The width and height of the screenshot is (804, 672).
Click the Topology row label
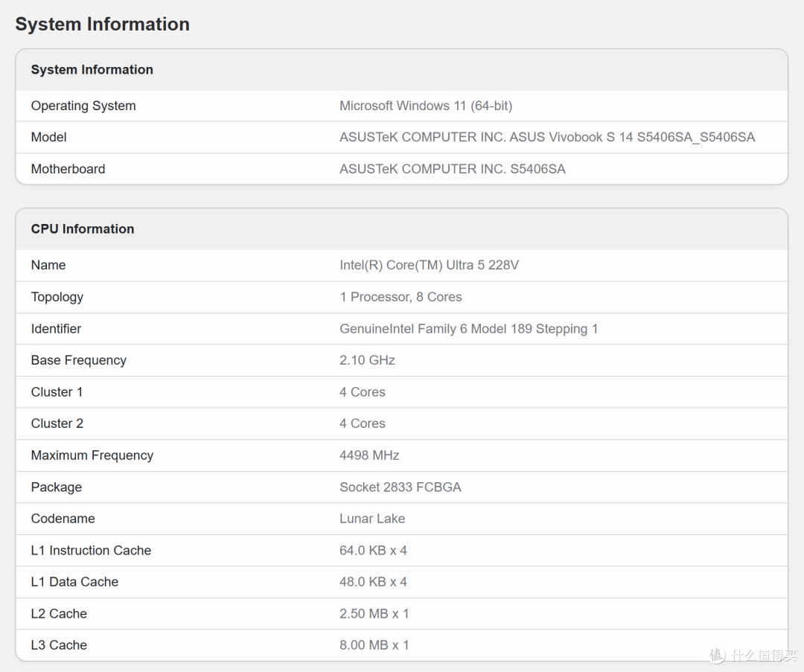[x=57, y=297]
